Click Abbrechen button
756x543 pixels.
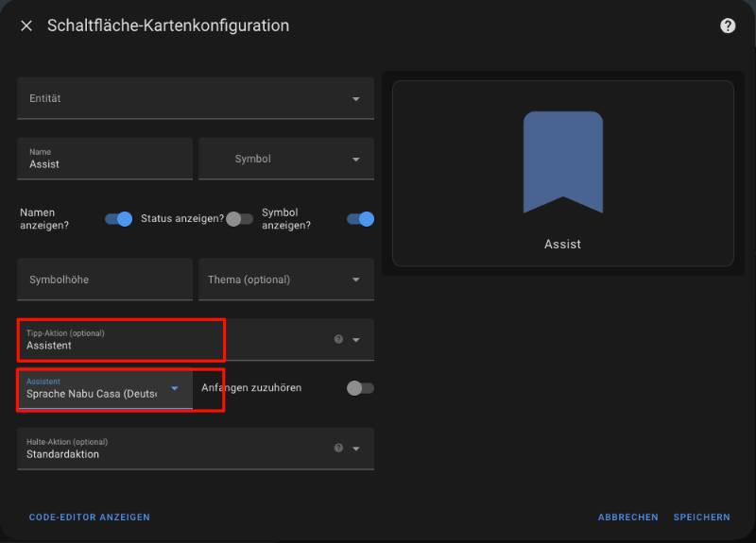click(x=627, y=517)
